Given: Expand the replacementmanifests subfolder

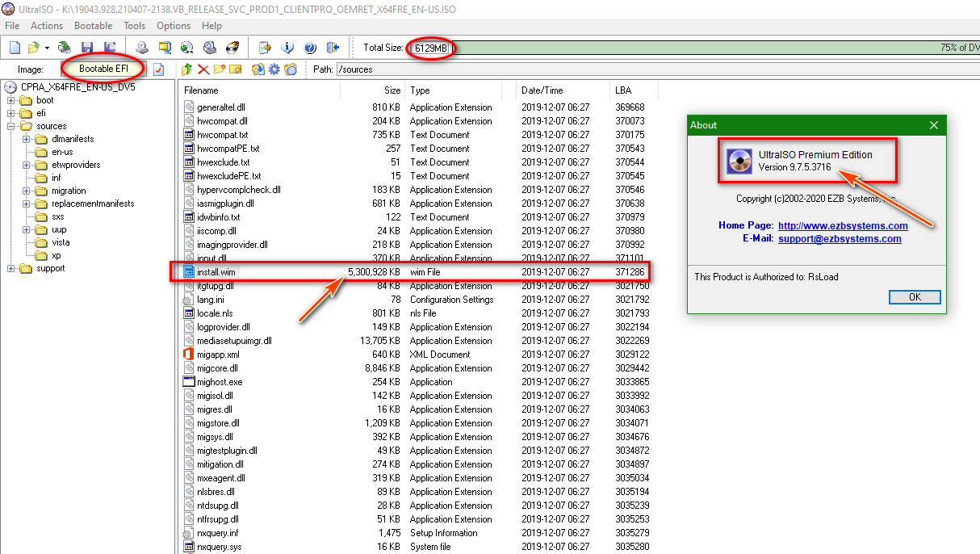Looking at the screenshot, I should [27, 204].
